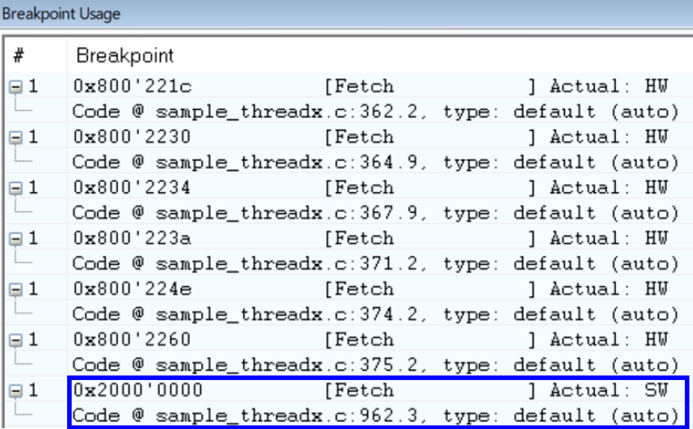Collapse the 0x800'223a breakpoint node
Image resolution: width=693 pixels, height=429 pixels.
(15, 237)
